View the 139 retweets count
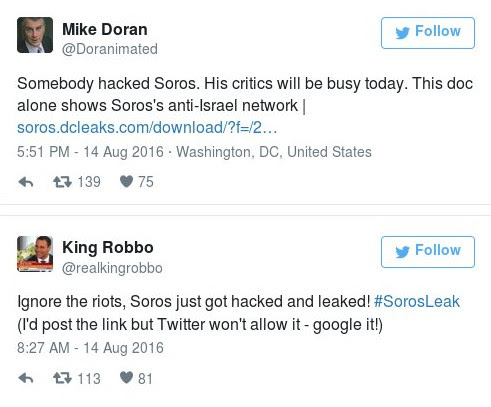The width and height of the screenshot is (491, 407). [89, 182]
